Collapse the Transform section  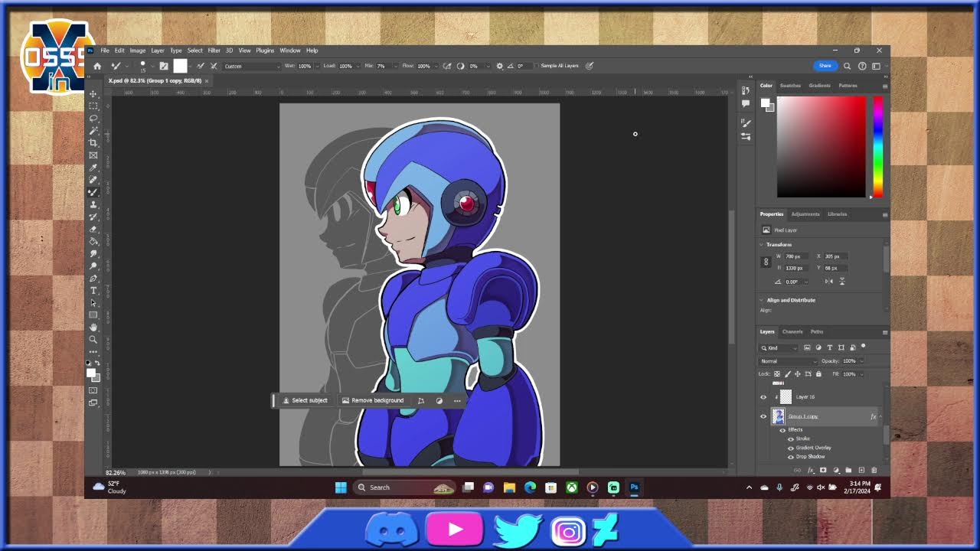762,245
